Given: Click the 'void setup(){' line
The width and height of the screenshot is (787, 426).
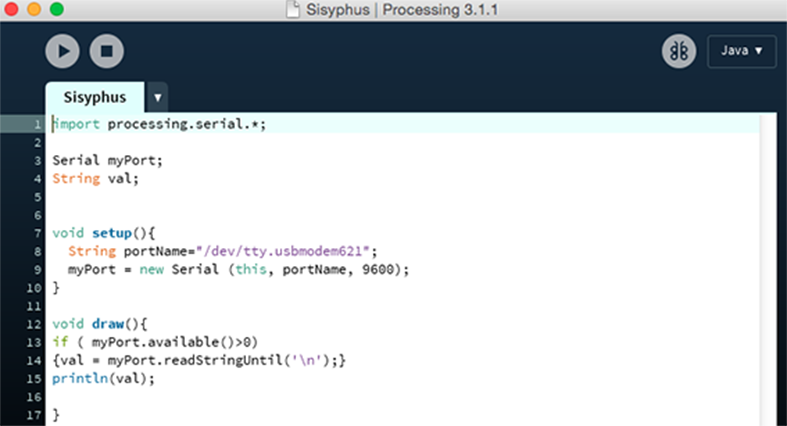Looking at the screenshot, I should [104, 233].
